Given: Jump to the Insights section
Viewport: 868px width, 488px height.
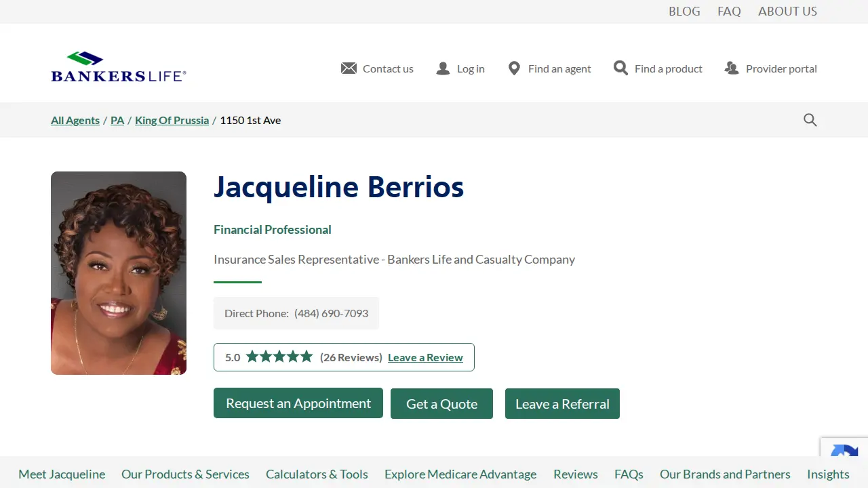Looking at the screenshot, I should pos(828,474).
